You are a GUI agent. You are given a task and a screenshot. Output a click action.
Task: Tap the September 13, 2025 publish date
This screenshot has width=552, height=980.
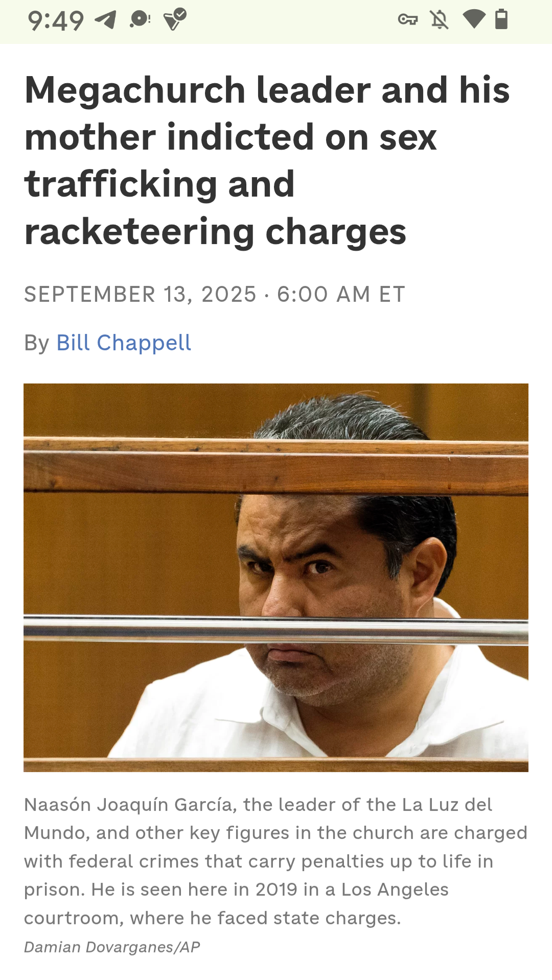pyautogui.click(x=140, y=295)
